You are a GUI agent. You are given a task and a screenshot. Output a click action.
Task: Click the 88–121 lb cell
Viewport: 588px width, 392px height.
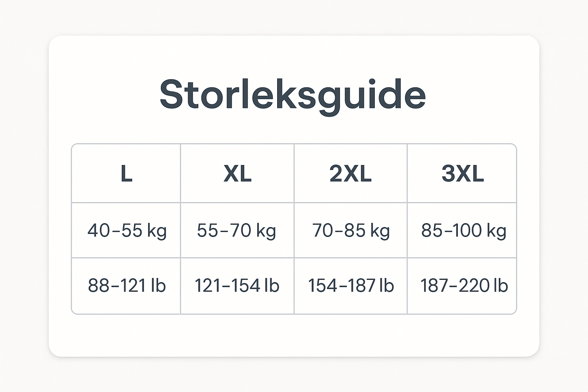[127, 286]
